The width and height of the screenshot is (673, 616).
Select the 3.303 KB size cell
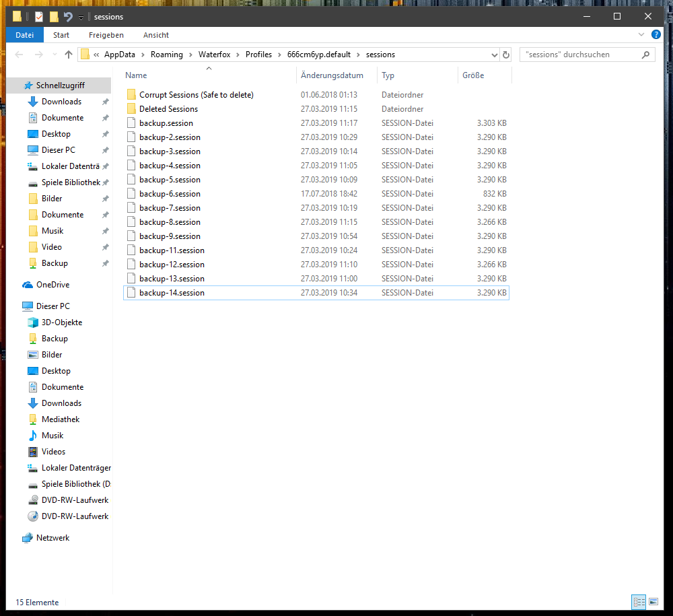click(491, 123)
